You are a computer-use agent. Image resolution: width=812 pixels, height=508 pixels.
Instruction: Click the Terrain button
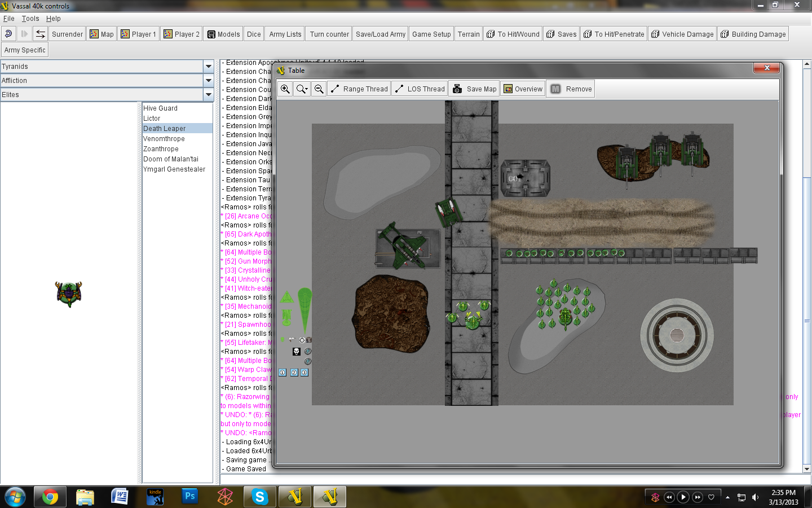469,34
